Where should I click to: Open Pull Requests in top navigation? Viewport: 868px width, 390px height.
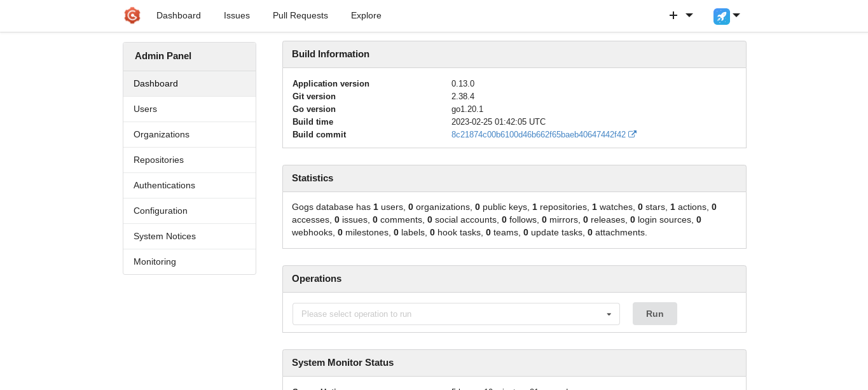(x=300, y=15)
